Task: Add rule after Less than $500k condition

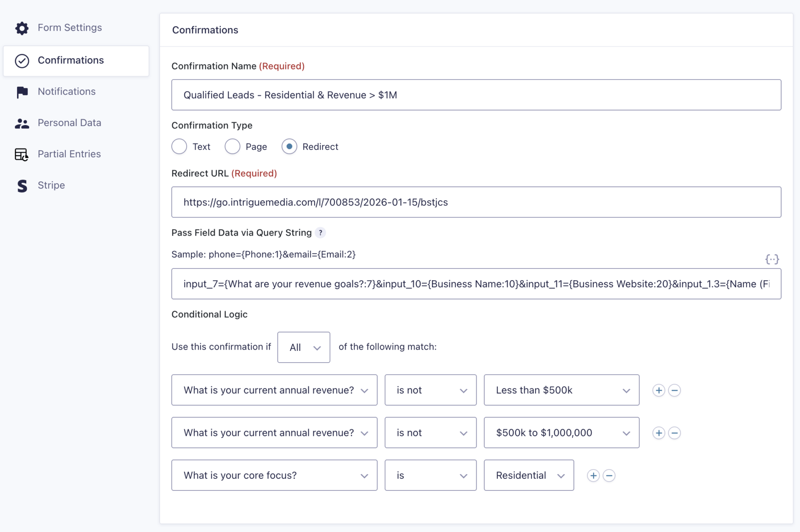Action: click(x=658, y=390)
